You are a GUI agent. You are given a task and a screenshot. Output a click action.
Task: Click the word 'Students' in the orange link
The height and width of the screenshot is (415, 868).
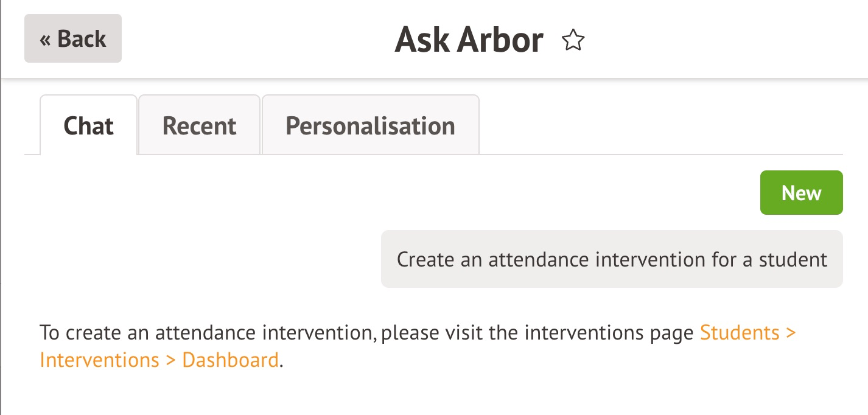coord(740,333)
